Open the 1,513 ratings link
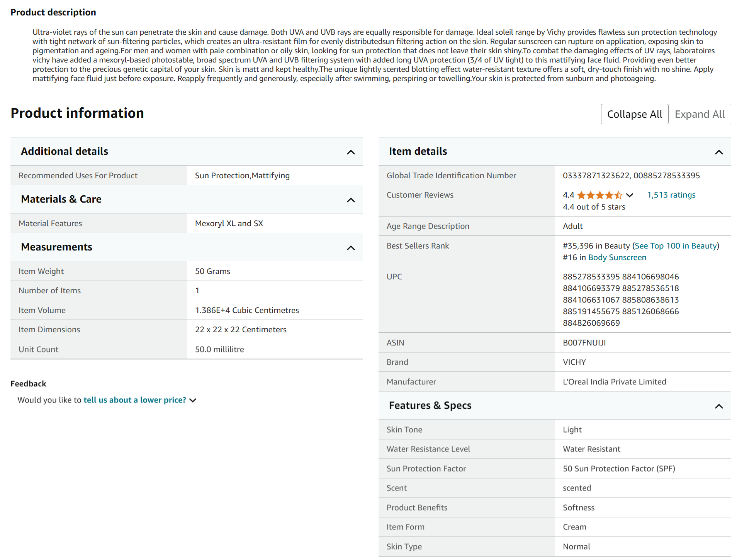The height and width of the screenshot is (560, 737). point(671,195)
